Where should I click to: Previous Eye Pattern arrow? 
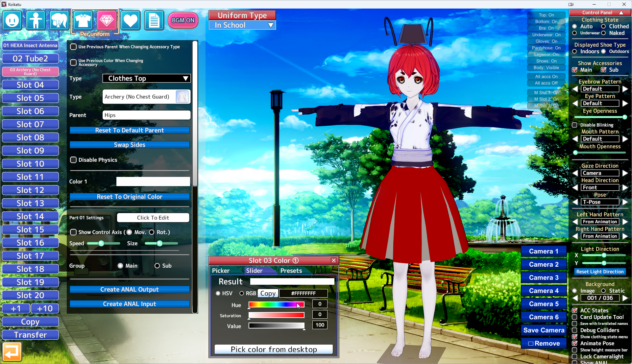coord(575,103)
